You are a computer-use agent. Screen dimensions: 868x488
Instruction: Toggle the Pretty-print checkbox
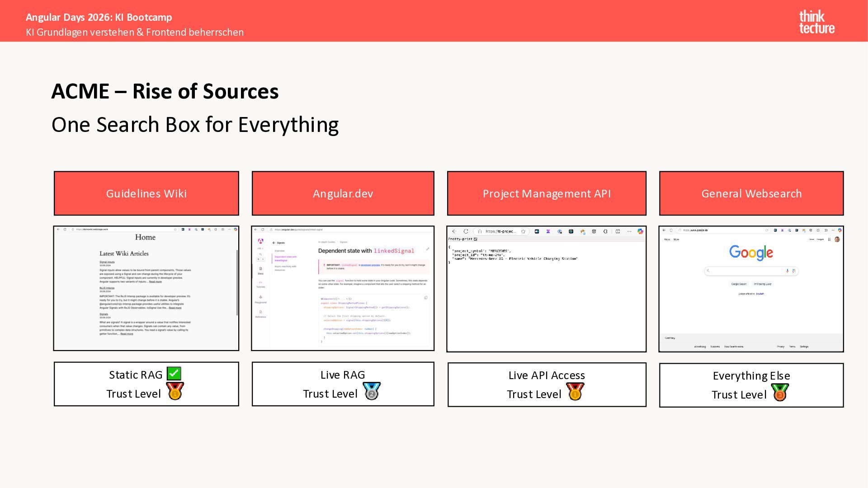coord(475,239)
